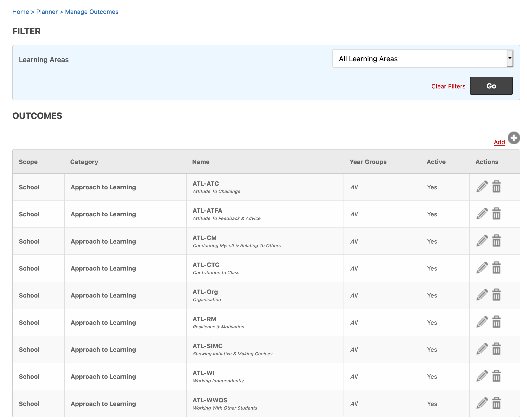Screen dimensions: 527x420
Task: Edit the ATL-WWOS outcome with pencil
Action: point(482,403)
